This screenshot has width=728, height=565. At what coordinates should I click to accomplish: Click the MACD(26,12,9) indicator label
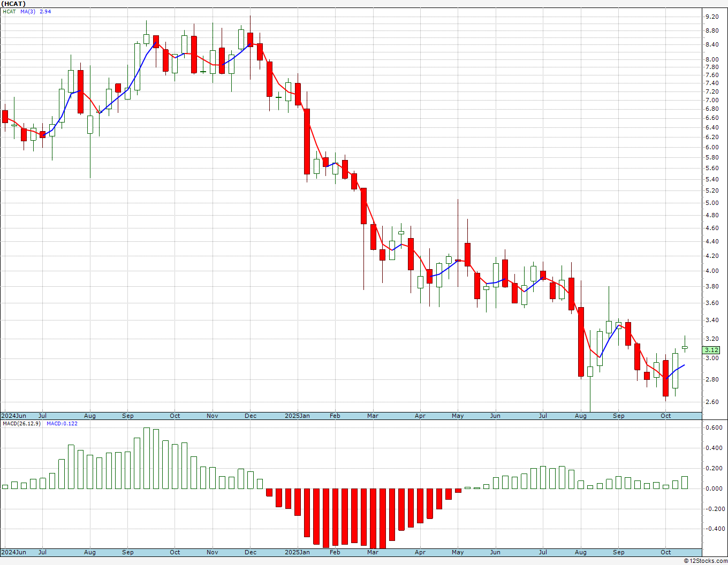pos(21,423)
